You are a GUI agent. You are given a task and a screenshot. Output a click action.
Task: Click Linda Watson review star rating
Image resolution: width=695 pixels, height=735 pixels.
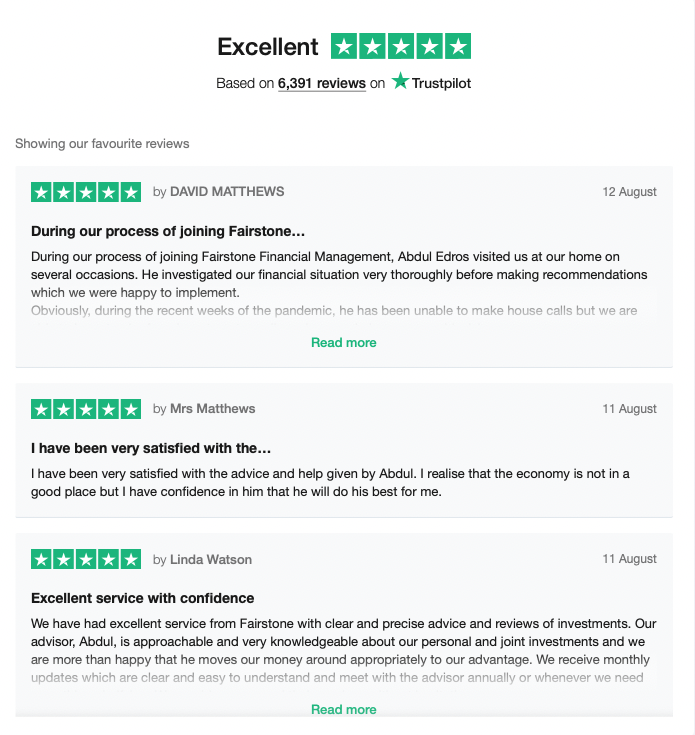tap(86, 560)
